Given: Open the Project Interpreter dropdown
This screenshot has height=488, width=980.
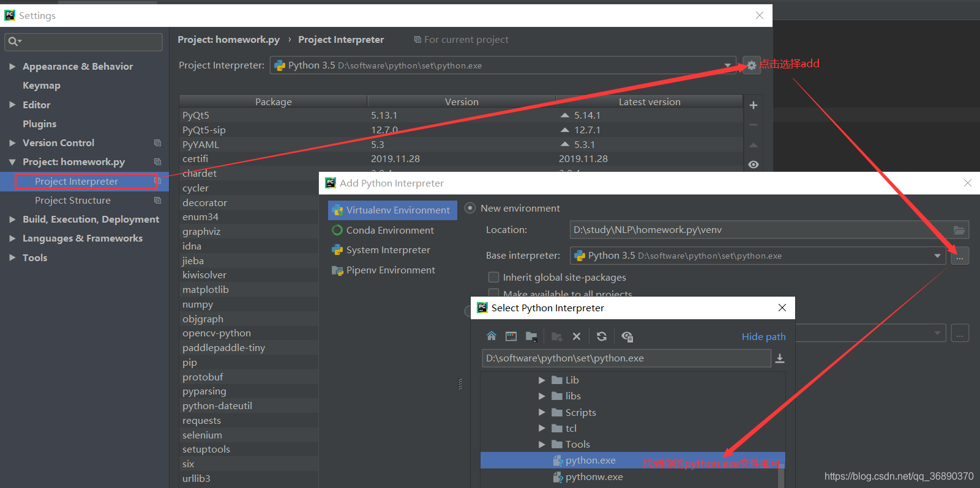Looking at the screenshot, I should (x=727, y=65).
